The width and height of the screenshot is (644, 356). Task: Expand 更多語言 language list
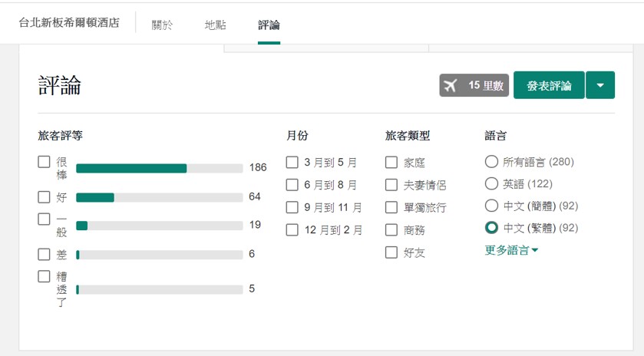pyautogui.click(x=511, y=250)
